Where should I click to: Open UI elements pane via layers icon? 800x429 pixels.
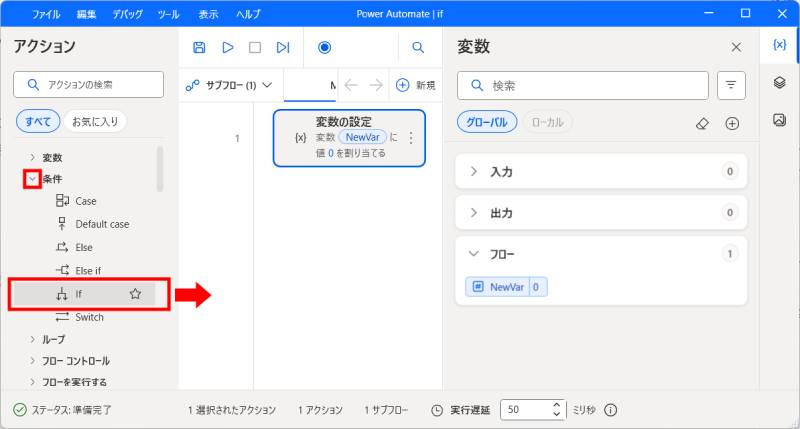[779, 82]
